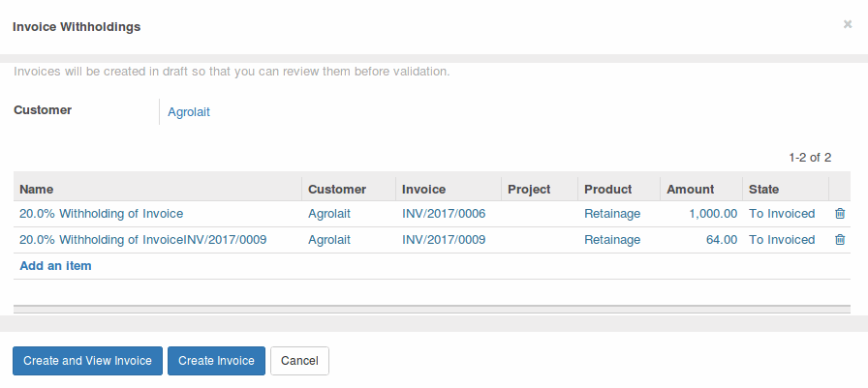Sort by the Amount column header
Viewport: 868px width, 388px height.
[700, 189]
